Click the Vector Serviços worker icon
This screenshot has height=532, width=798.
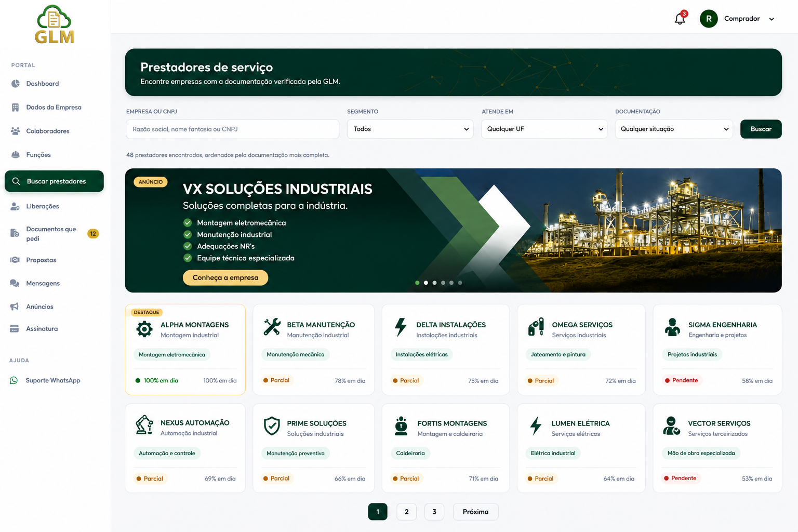pyautogui.click(x=672, y=426)
